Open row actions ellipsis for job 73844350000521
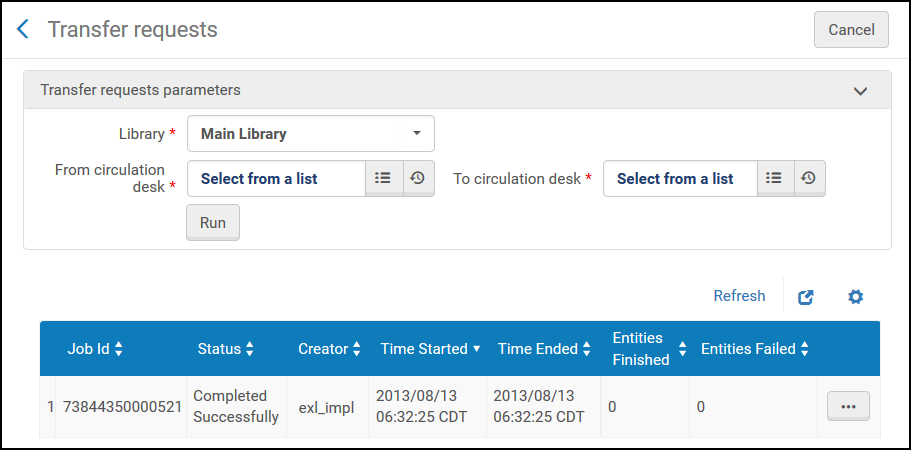Screen dimensions: 911x450 (x=848, y=406)
